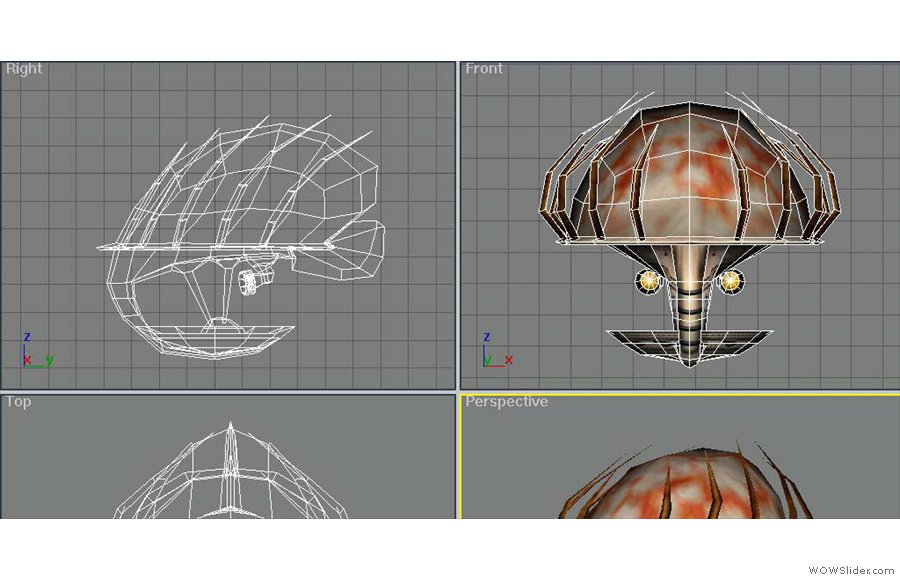Viewport: 900px width, 580px height.
Task: Open the Front viewport label menu
Action: coord(484,68)
